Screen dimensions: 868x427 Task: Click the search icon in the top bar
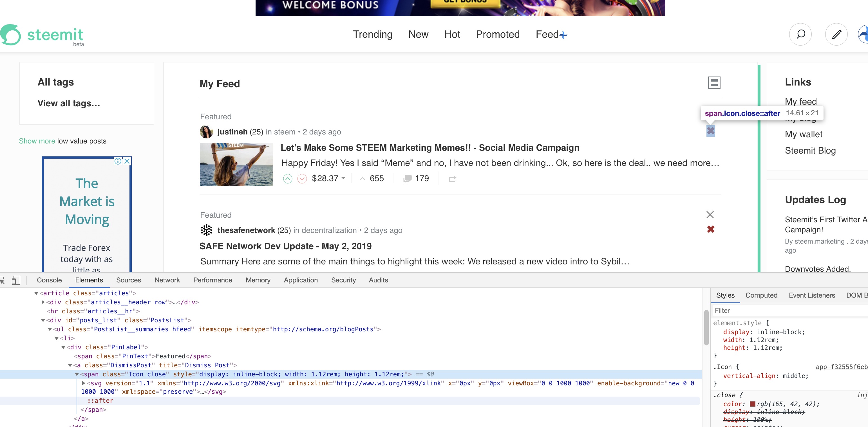point(800,34)
